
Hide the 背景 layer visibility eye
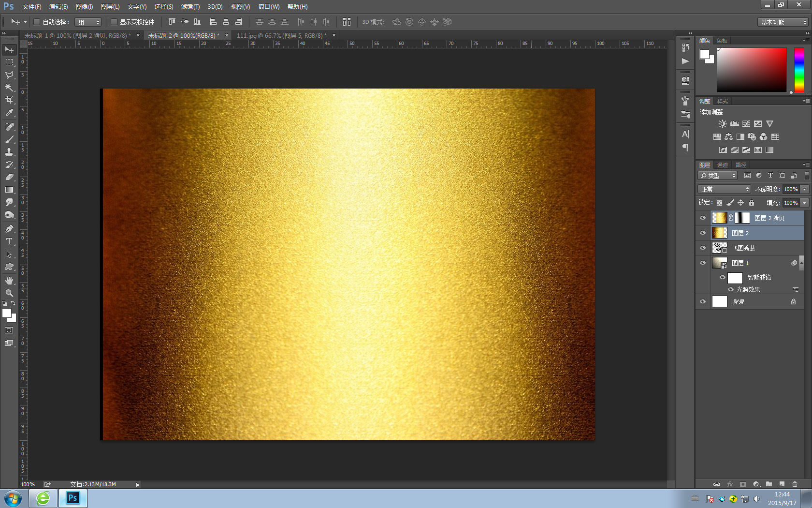[x=703, y=301]
